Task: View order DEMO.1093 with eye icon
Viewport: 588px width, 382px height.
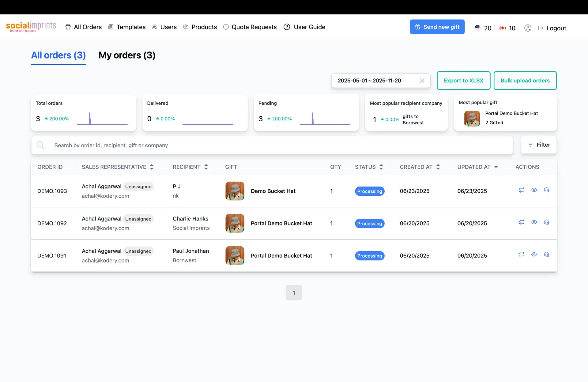Action: [x=534, y=190]
